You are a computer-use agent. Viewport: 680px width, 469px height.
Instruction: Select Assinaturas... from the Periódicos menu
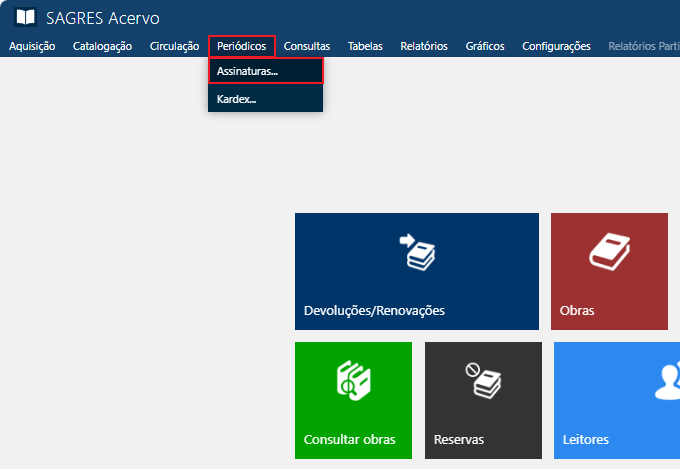(x=247, y=71)
